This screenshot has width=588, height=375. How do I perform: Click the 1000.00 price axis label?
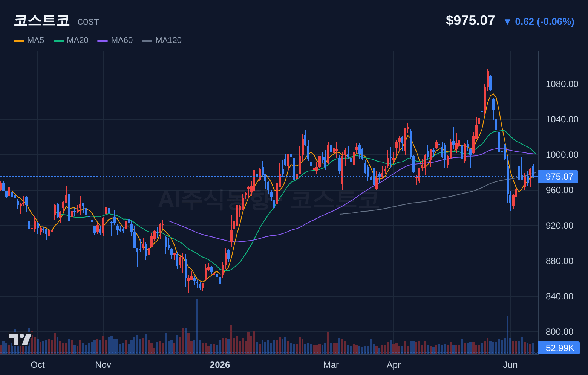[562, 155]
